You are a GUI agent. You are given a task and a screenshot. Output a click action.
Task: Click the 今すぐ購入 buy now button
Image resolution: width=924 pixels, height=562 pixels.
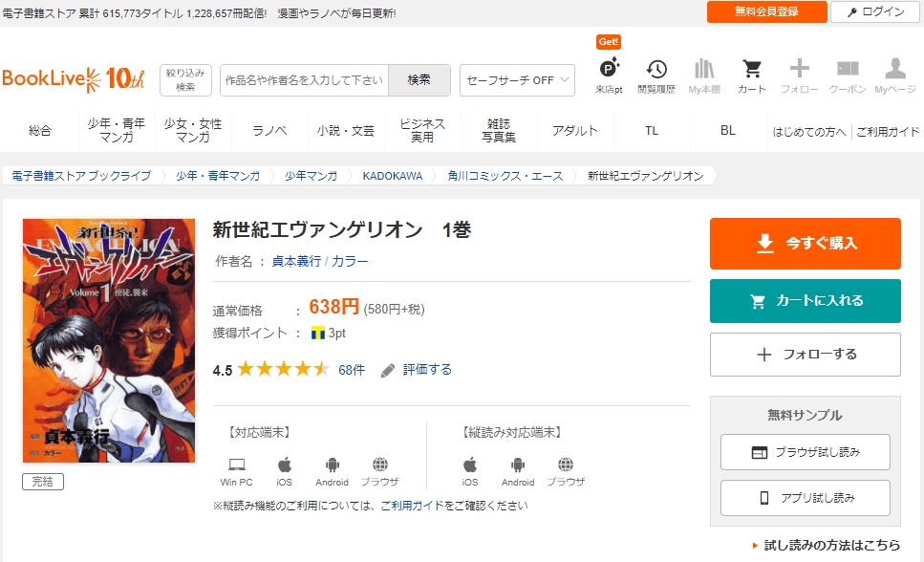805,244
